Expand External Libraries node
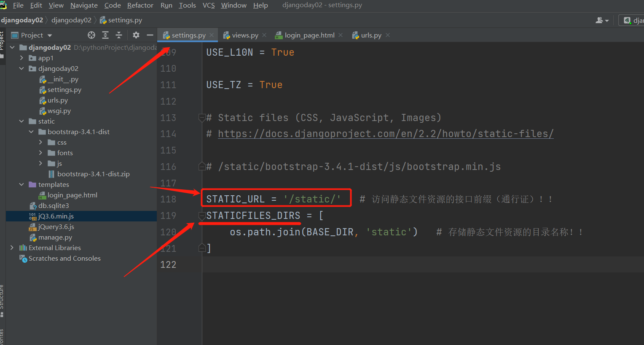 pos(12,248)
